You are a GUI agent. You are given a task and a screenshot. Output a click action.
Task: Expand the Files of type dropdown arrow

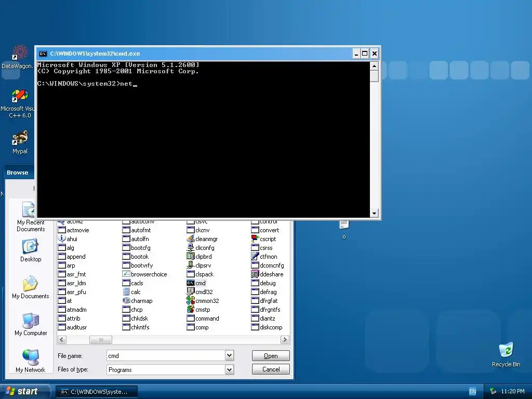(x=229, y=369)
